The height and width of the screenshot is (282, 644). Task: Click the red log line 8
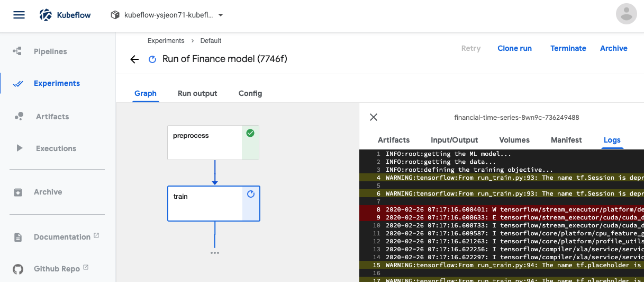coord(502,209)
